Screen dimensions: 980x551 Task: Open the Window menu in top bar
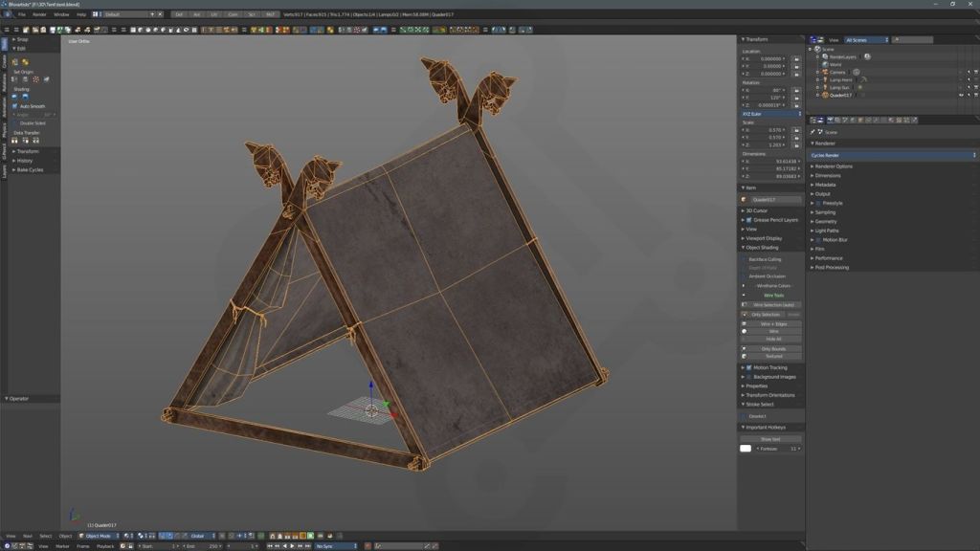tap(60, 14)
